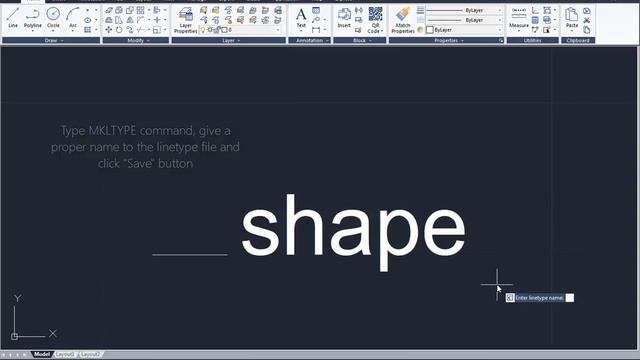This screenshot has height=360, width=640.
Task: Expand the Paste options arrow
Action: [x=572, y=31]
